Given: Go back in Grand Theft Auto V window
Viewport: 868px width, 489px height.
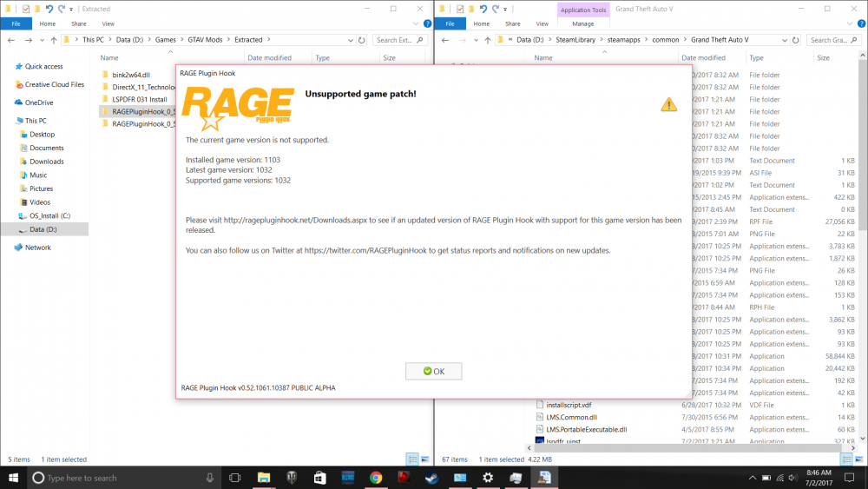Looking at the screenshot, I should [445, 40].
